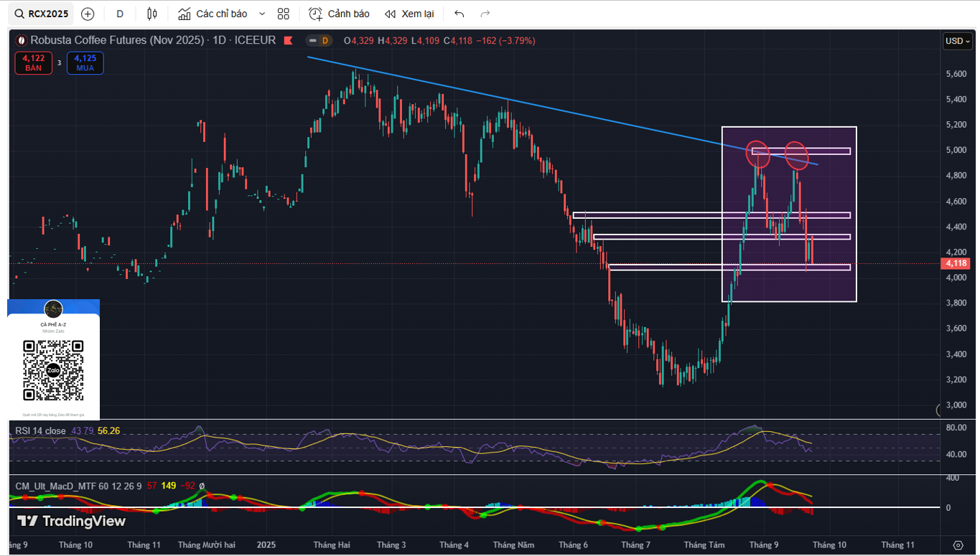Image resolution: width=980 pixels, height=556 pixels.
Task: Toggle the orange D data status pill
Action: (x=318, y=41)
